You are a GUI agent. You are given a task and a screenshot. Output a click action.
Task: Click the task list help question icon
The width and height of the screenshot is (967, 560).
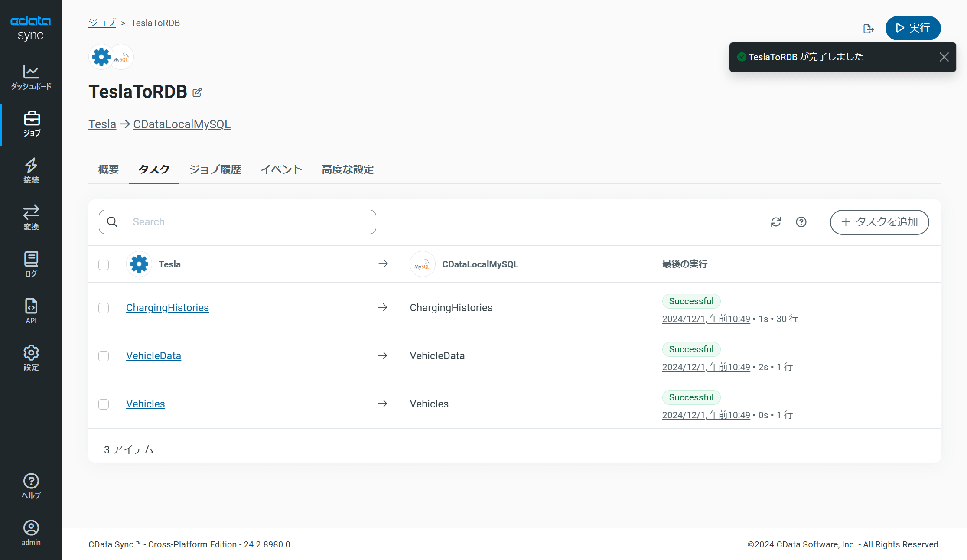click(801, 222)
